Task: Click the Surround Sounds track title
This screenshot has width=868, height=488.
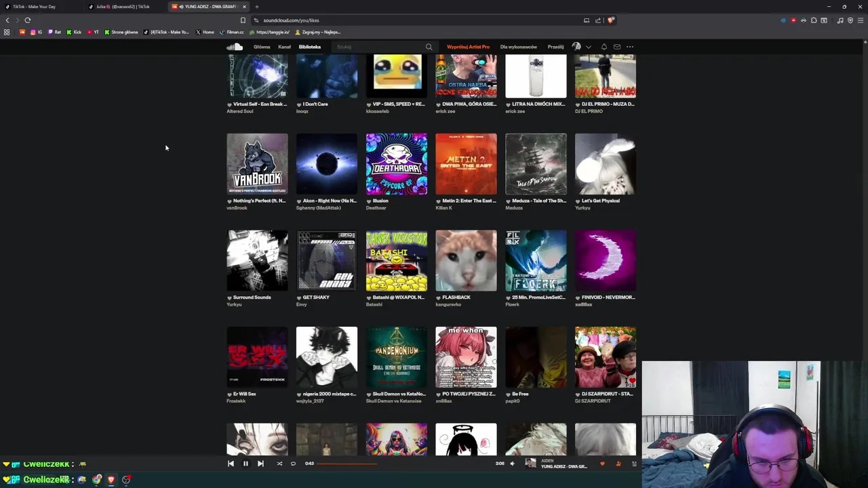Action: pos(252,298)
